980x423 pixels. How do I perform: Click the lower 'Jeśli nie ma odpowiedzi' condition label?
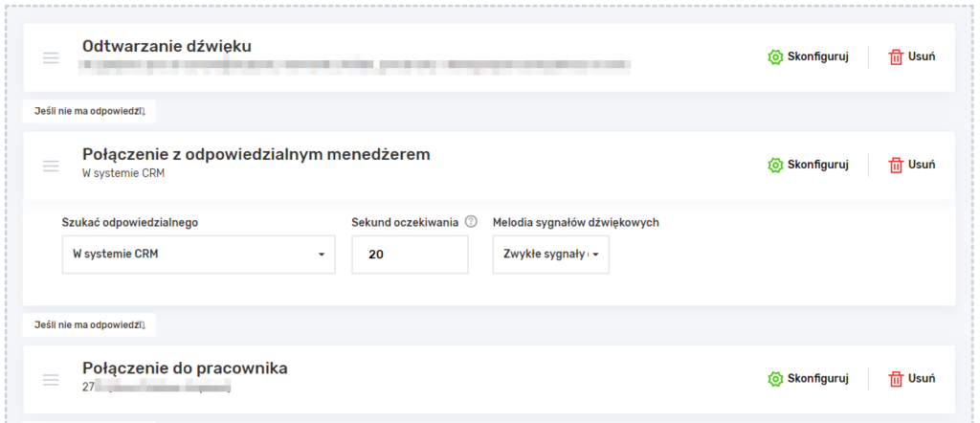pos(89,325)
